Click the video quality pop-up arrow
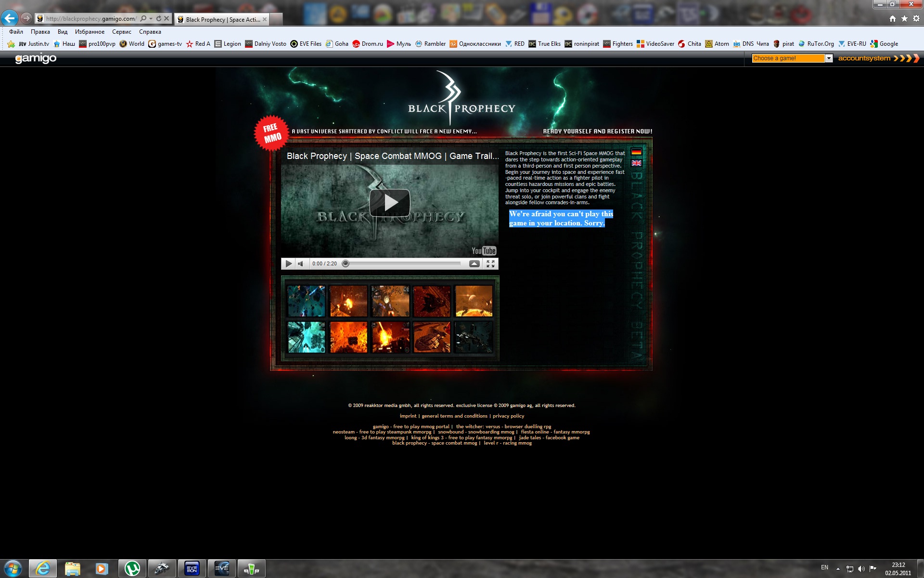This screenshot has height=578, width=924. tap(474, 263)
